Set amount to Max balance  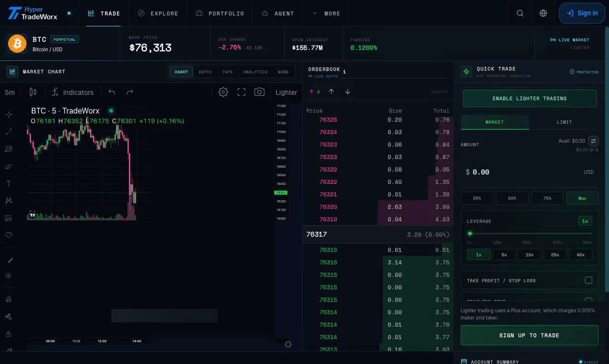[x=582, y=198]
